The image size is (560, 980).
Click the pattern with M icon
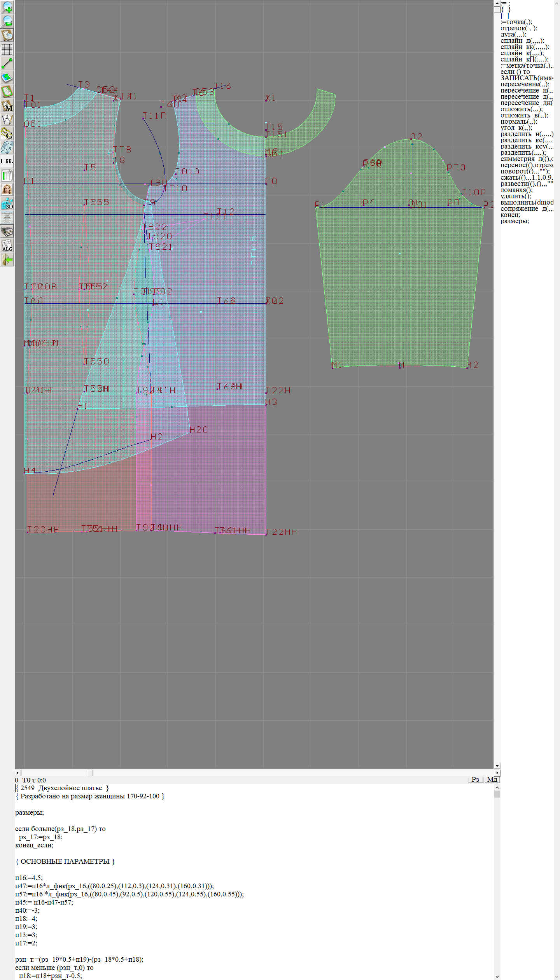(7, 106)
